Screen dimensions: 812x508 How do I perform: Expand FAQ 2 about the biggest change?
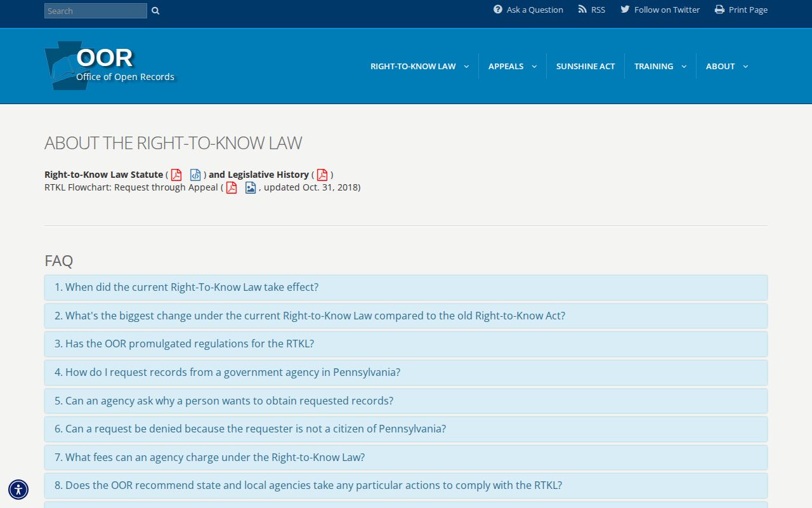pyautogui.click(x=406, y=316)
